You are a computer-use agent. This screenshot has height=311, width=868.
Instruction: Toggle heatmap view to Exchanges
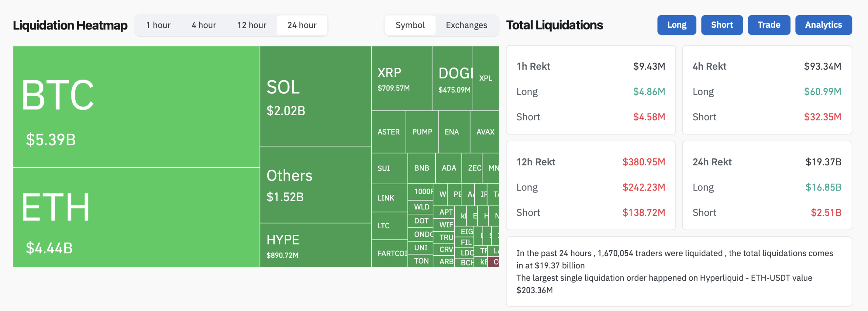click(x=466, y=25)
